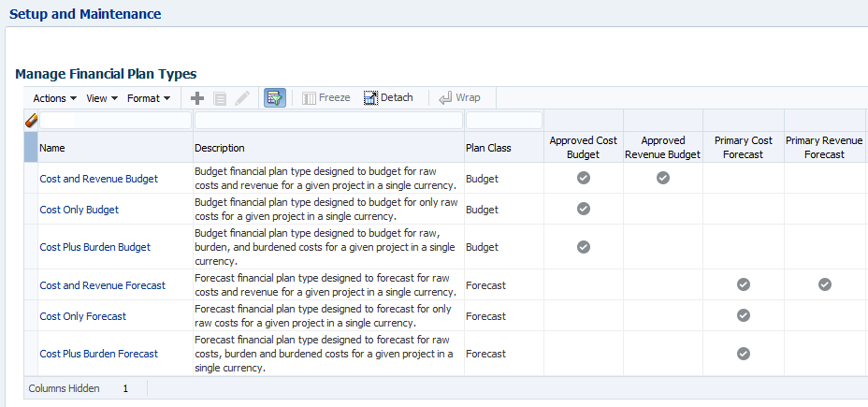Open the Format dropdown menu
Image resolution: width=868 pixels, height=407 pixels.
(149, 98)
